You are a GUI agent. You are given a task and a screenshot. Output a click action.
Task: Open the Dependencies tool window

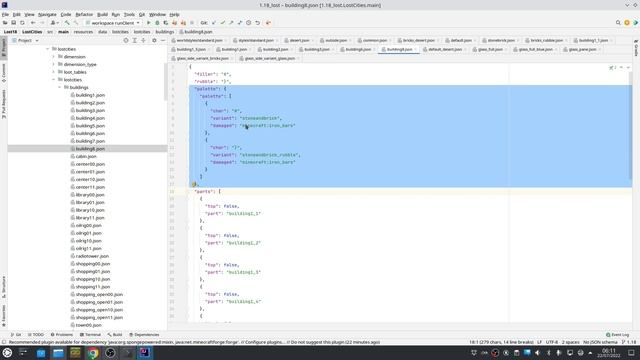pos(144,335)
